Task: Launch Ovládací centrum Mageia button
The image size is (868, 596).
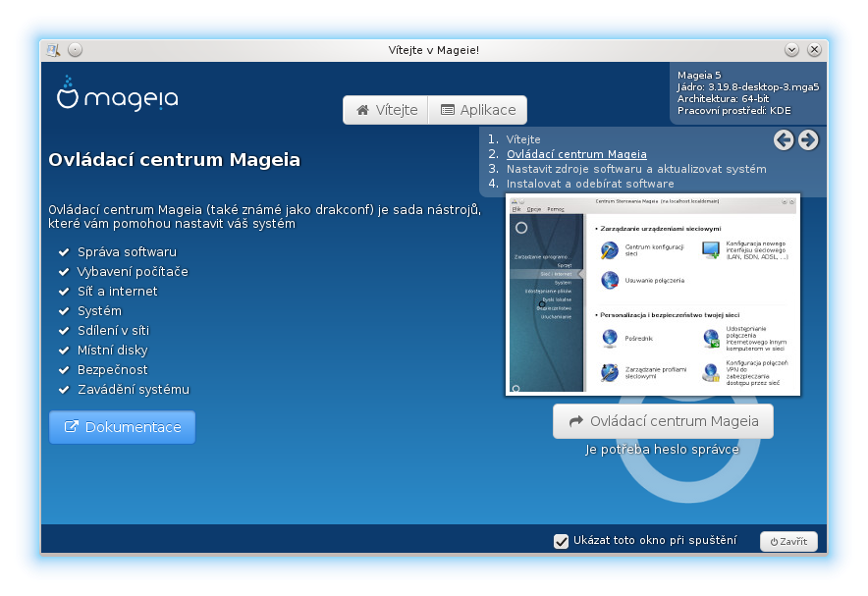Action: point(663,421)
